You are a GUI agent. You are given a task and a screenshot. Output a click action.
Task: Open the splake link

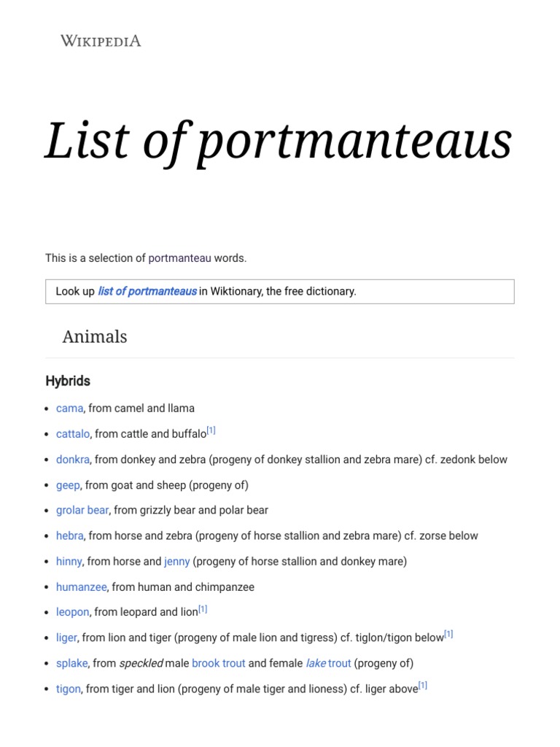coord(71,663)
